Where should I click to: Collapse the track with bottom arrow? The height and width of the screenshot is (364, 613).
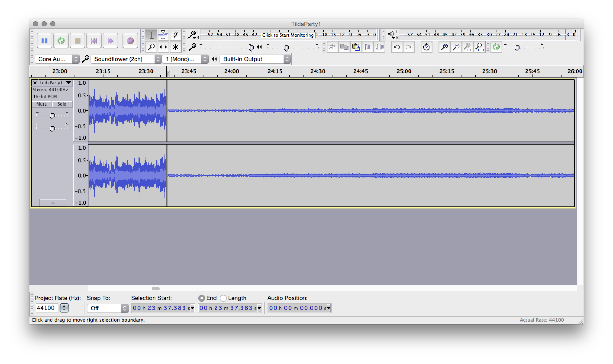tap(53, 203)
